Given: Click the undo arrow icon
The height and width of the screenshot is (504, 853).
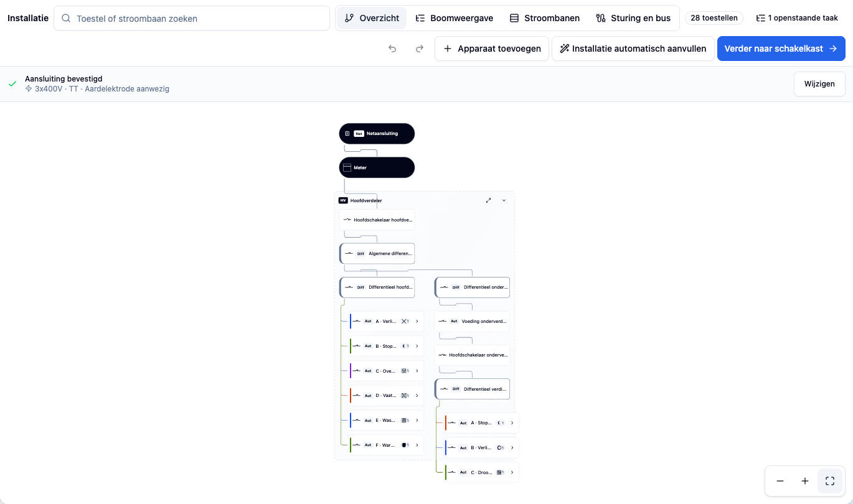Looking at the screenshot, I should click(392, 49).
